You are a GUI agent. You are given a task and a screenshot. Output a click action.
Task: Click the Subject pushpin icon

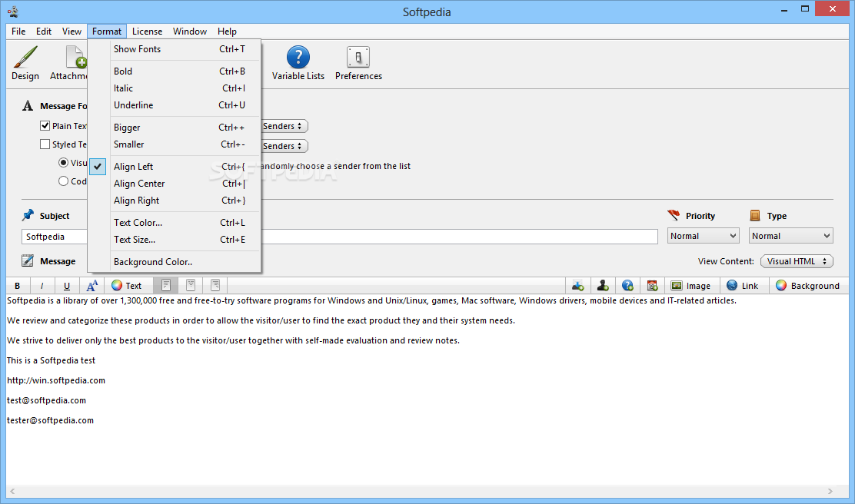(27, 214)
